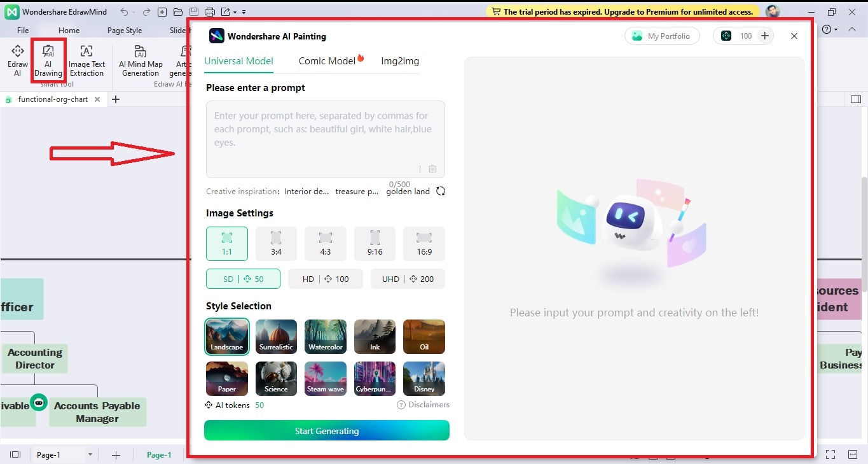Create a new file from title bar

[162, 12]
